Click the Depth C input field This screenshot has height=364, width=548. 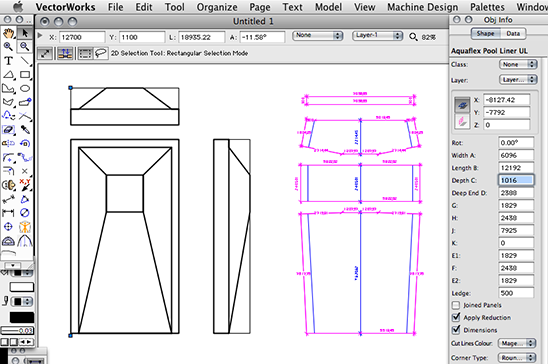click(516, 180)
